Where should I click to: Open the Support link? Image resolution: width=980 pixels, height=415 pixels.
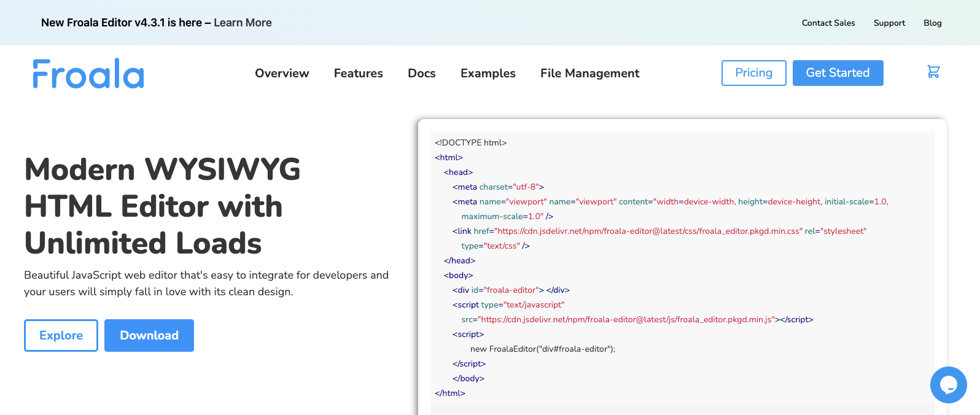889,23
